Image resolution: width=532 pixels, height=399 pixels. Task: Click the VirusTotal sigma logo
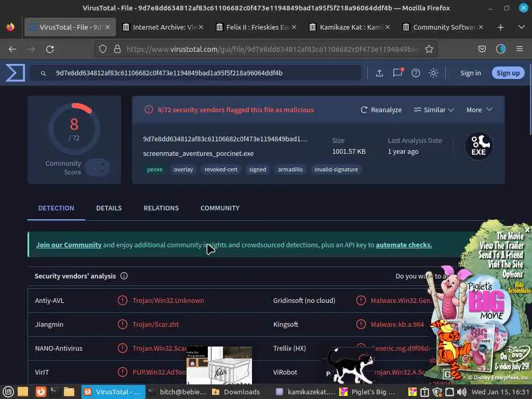[15, 73]
